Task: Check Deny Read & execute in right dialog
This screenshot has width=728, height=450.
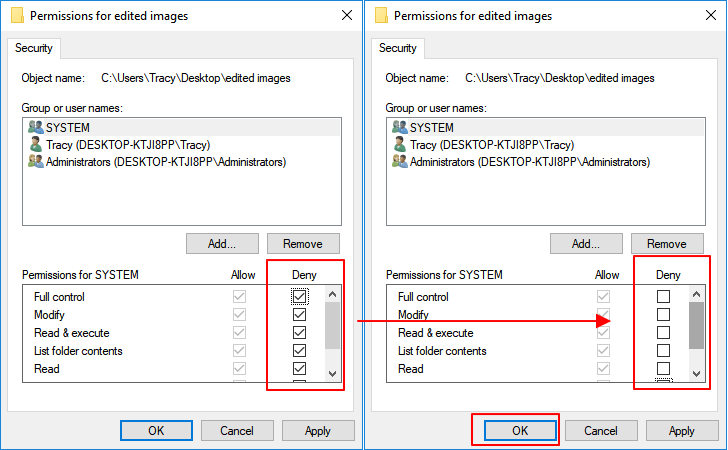Action: (x=663, y=333)
